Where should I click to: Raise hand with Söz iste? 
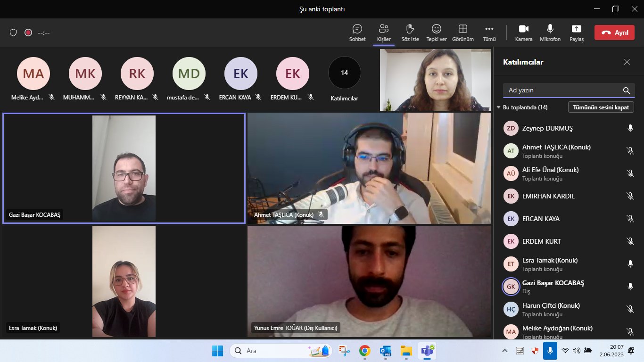(x=410, y=33)
